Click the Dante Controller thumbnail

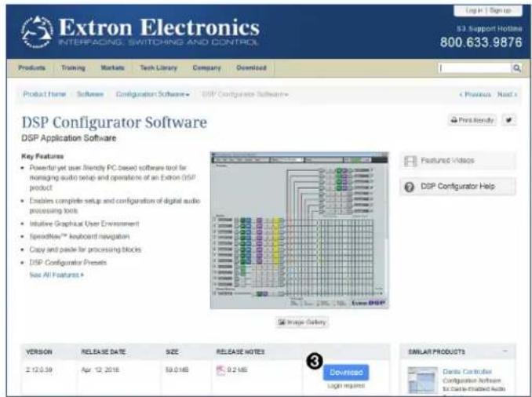point(422,380)
